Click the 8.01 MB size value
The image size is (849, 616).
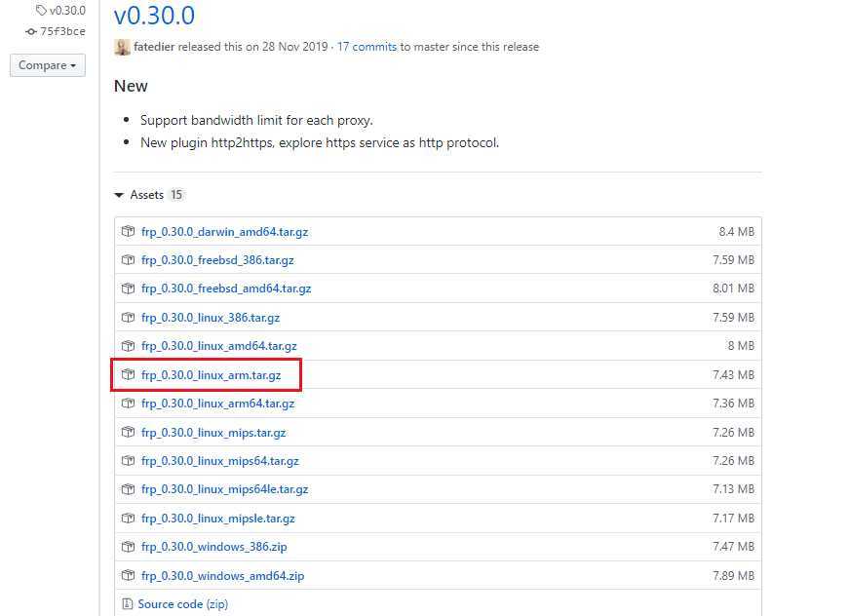click(733, 289)
